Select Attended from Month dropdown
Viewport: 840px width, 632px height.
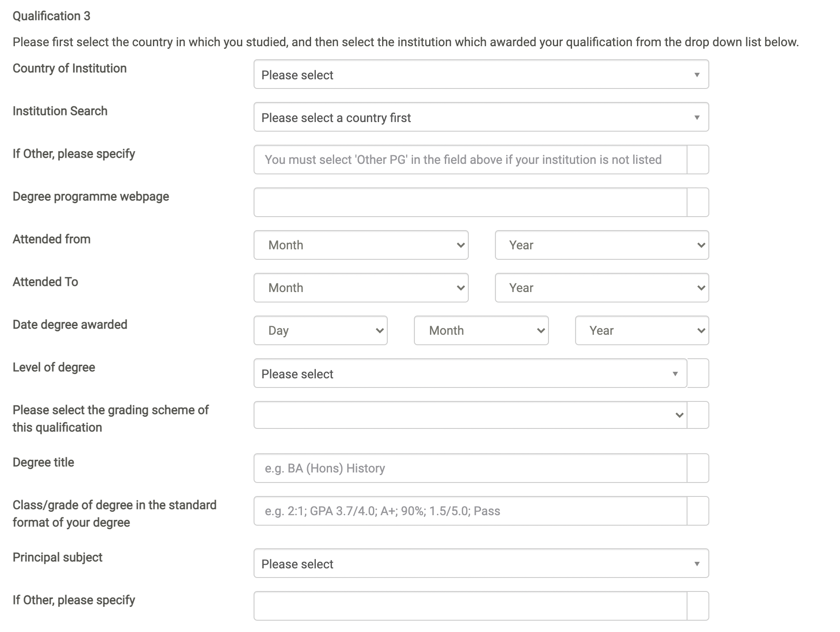pos(361,245)
